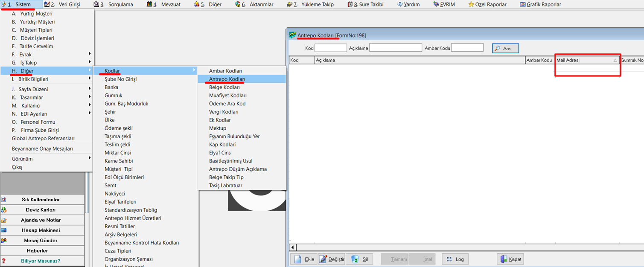Select Belge Kodları menu entry
This screenshot has height=267, width=644.
tap(224, 87)
